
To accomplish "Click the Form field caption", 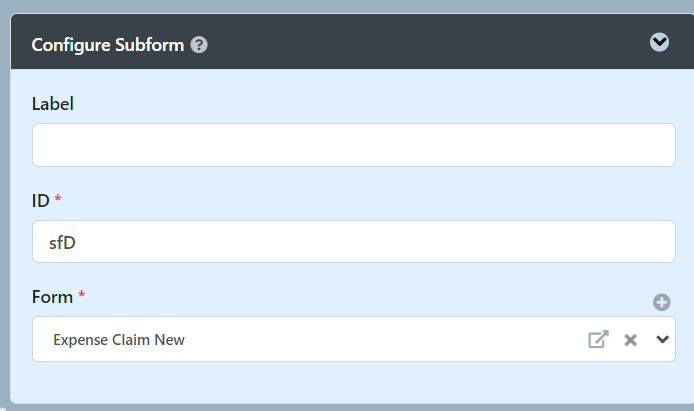I will pyautogui.click(x=52, y=297).
